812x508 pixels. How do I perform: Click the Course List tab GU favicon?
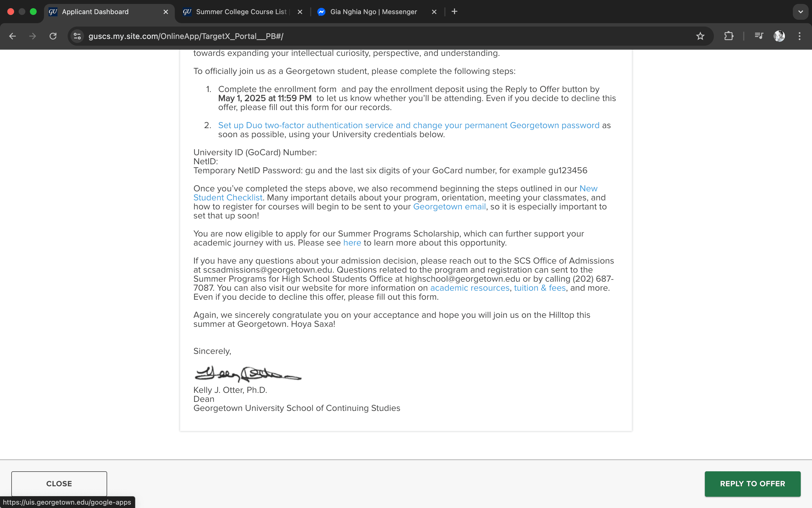pos(187,12)
